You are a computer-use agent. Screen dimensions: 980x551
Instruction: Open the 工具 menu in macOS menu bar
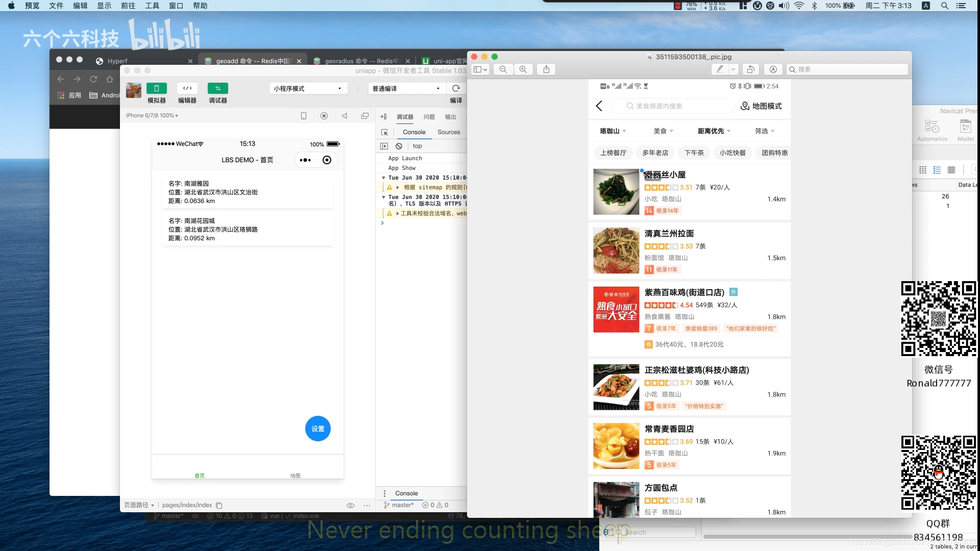152,6
